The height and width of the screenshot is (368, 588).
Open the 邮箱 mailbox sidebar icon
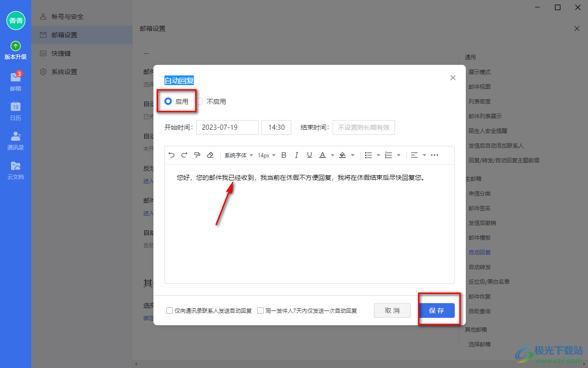pyautogui.click(x=16, y=81)
